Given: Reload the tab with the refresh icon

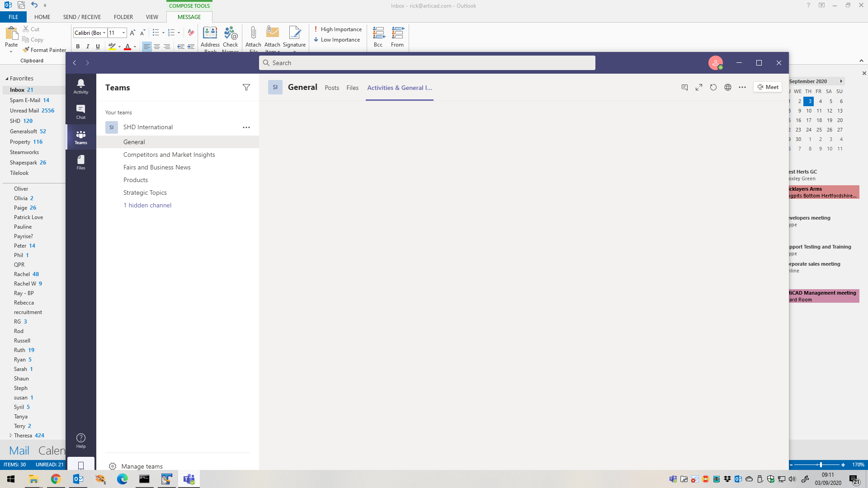Looking at the screenshot, I should point(713,87).
